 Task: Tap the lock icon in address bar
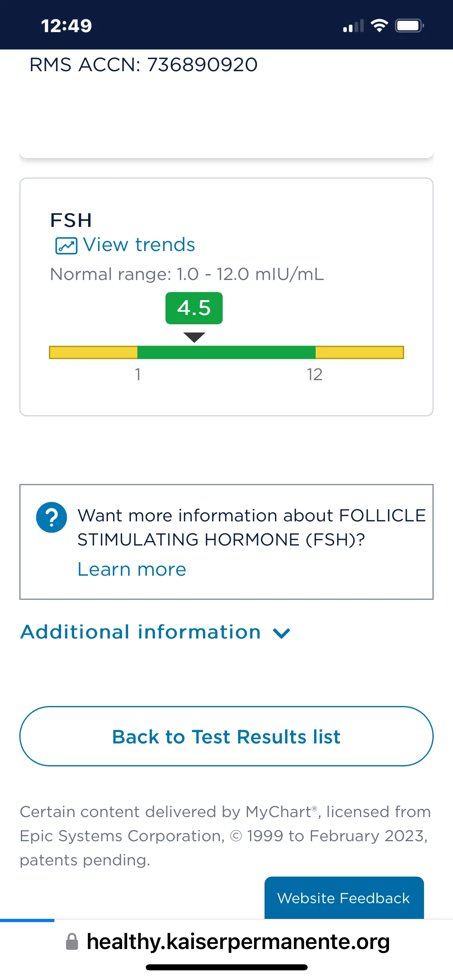[x=72, y=942]
